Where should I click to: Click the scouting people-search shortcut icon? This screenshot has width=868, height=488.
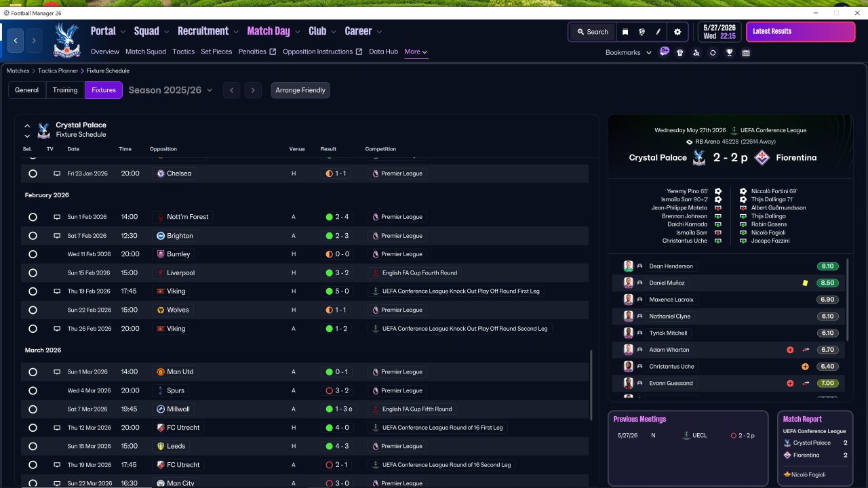tap(696, 53)
